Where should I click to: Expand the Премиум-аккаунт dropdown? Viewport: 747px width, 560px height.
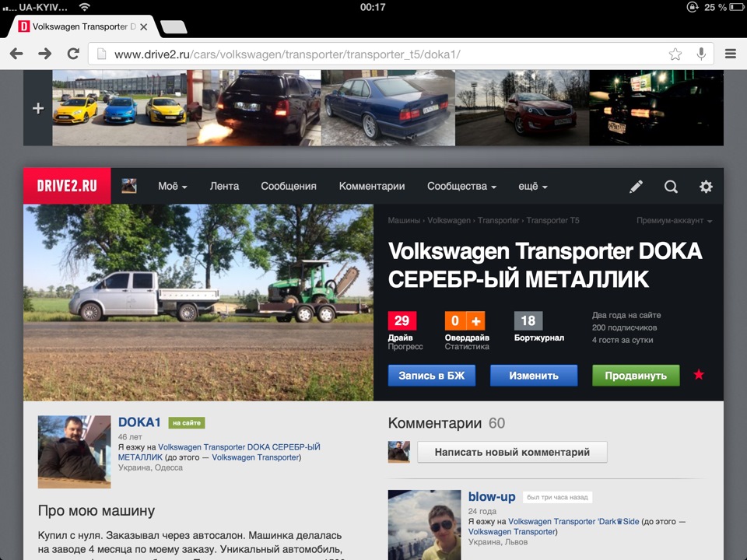tap(674, 220)
